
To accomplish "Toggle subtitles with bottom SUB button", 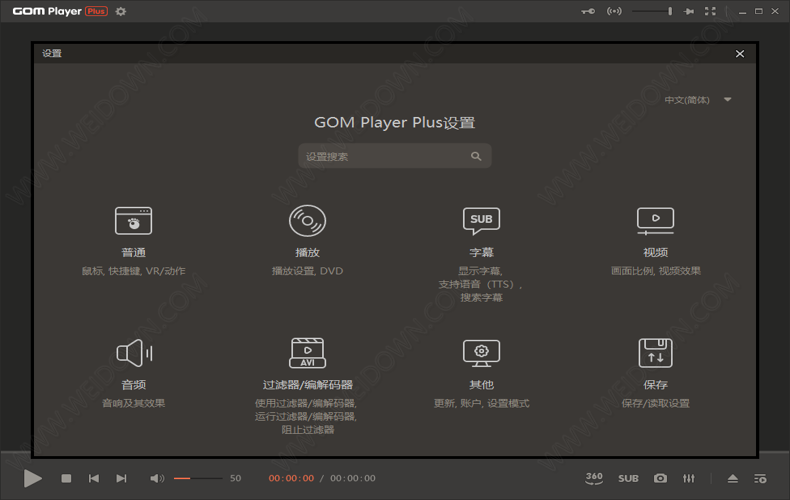I will [x=628, y=478].
